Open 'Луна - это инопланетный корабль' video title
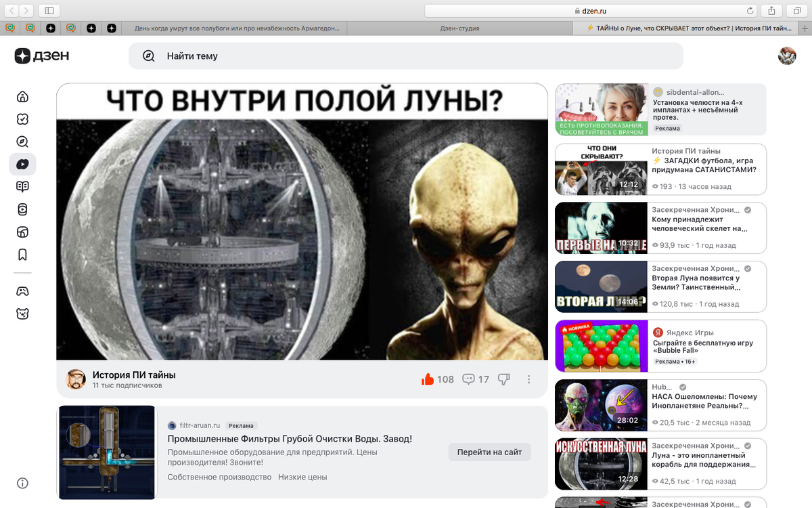This screenshot has height=508, width=812. [704, 460]
